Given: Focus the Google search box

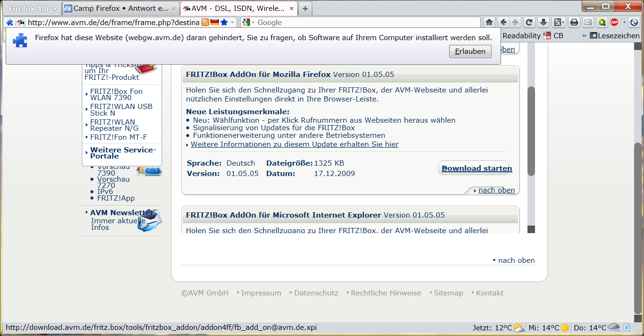Looking at the screenshot, I should [x=368, y=22].
